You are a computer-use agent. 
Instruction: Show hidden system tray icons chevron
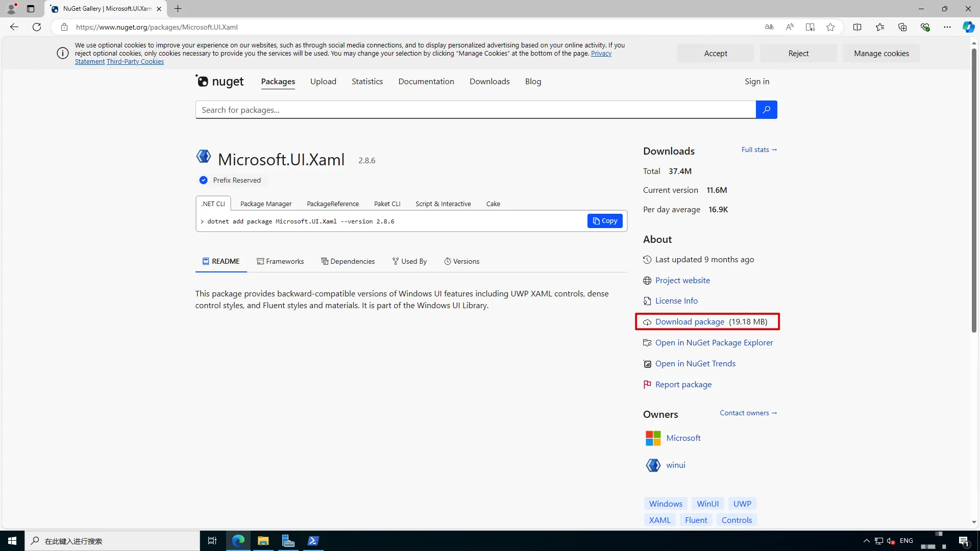(866, 541)
